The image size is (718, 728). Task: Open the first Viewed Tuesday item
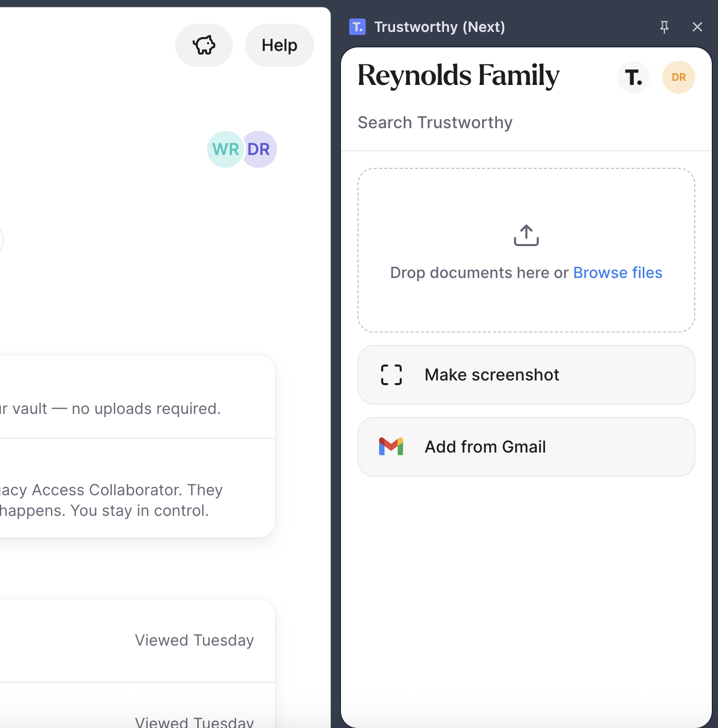[194, 640]
